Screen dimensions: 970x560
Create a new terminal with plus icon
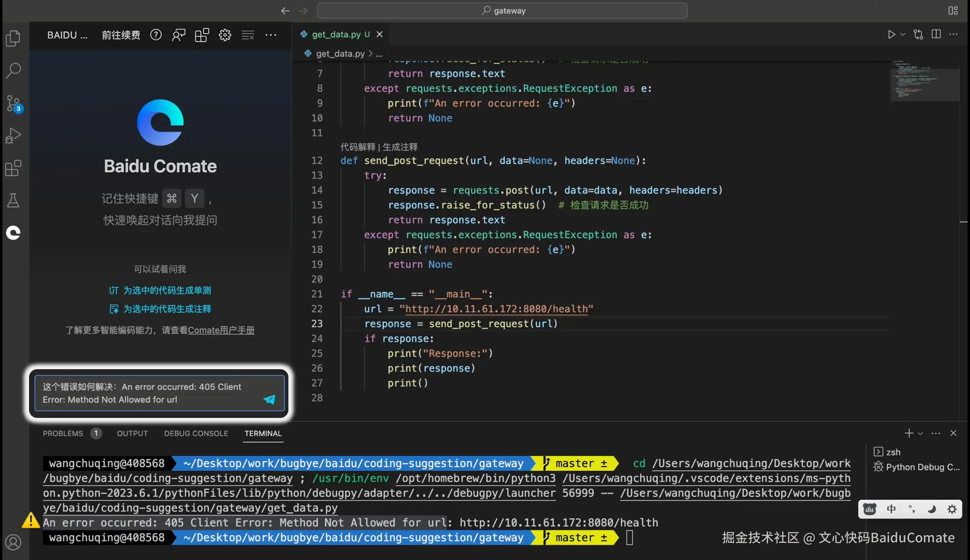tap(909, 433)
